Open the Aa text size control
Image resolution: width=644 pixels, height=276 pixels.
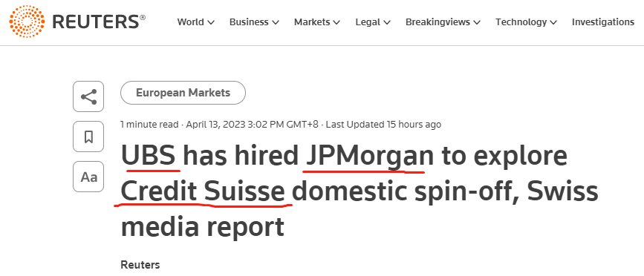pyautogui.click(x=88, y=177)
